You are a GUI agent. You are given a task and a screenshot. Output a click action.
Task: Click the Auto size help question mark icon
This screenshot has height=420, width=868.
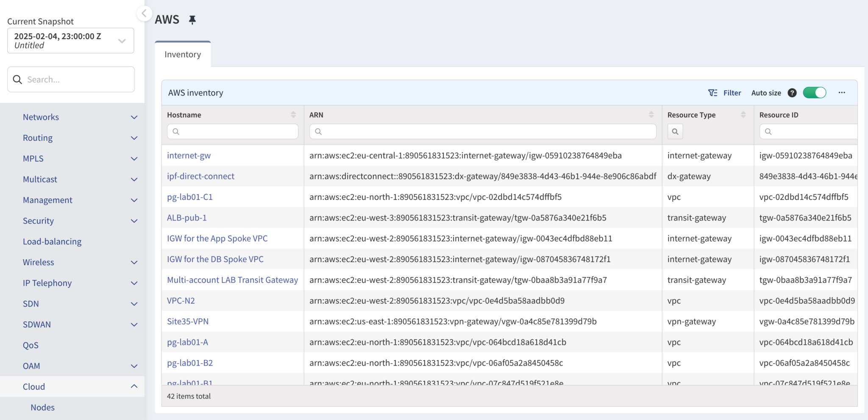[792, 92]
